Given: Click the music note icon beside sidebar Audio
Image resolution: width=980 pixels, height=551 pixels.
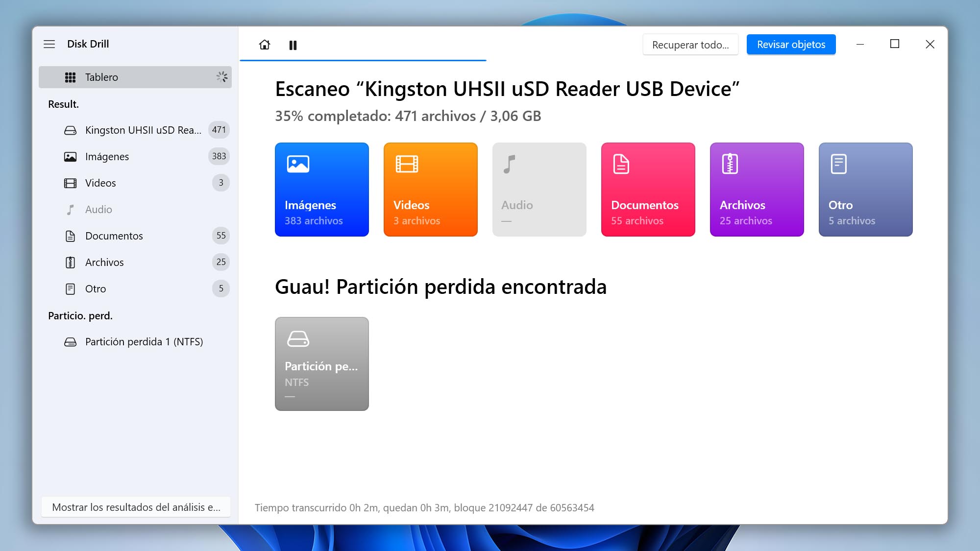Looking at the screenshot, I should 71,210.
